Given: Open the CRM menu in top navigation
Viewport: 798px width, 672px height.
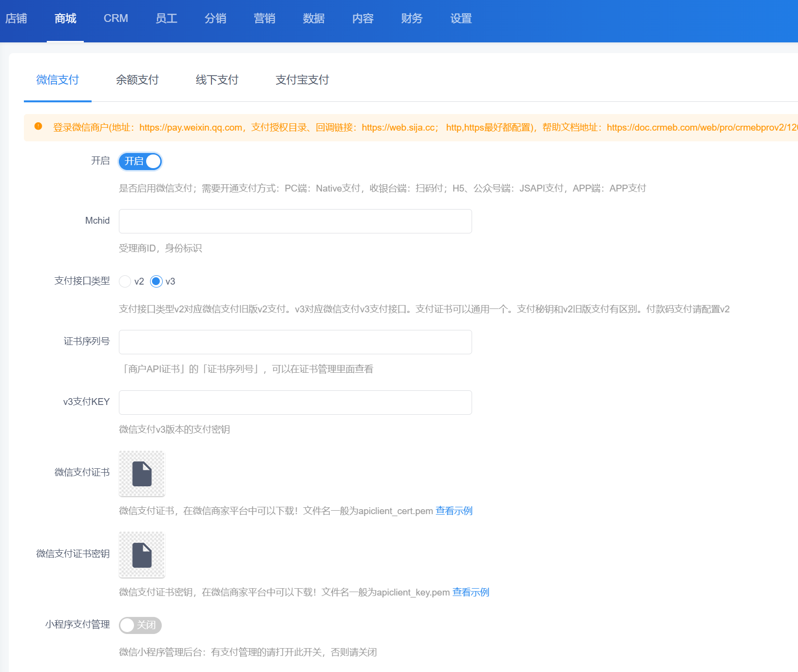Looking at the screenshot, I should click(116, 19).
